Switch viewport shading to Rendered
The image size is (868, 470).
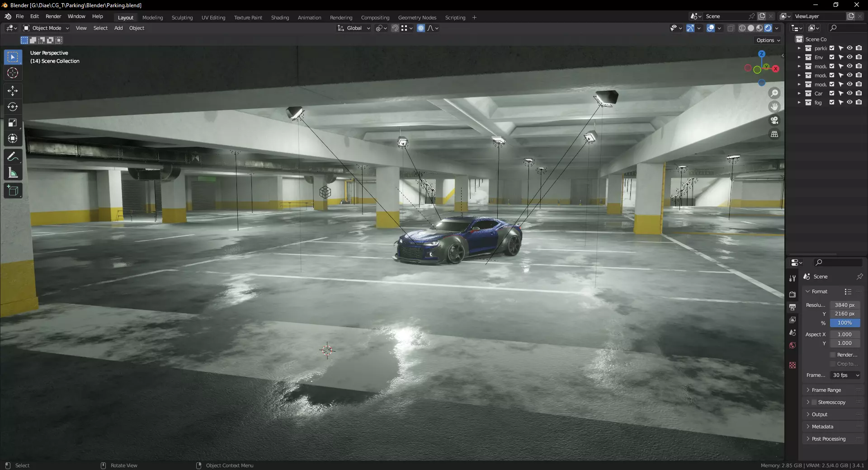pyautogui.click(x=768, y=28)
